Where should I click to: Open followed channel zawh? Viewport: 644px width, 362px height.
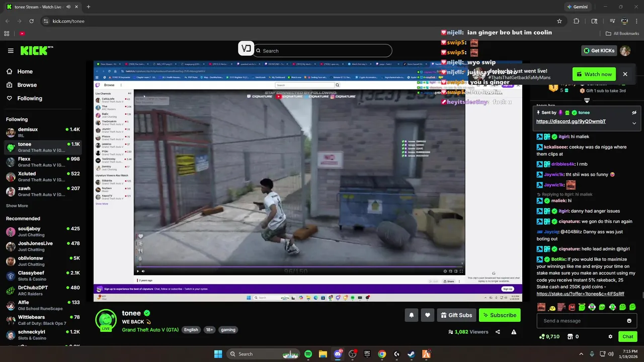tap(42, 192)
